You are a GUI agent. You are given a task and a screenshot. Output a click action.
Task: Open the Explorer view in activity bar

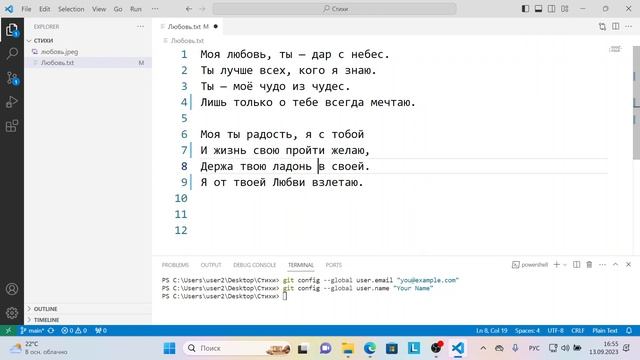click(x=12, y=30)
